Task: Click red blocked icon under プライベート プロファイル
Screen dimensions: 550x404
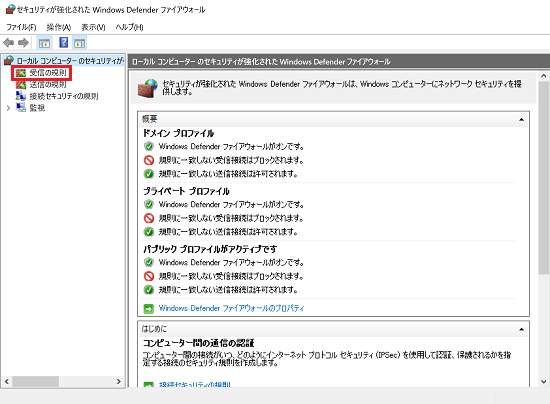Action: coord(149,218)
